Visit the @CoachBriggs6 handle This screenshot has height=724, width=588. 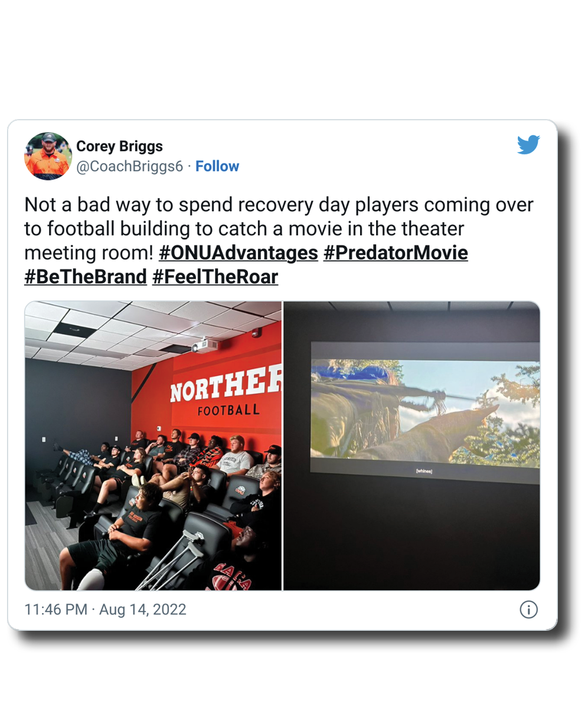(x=130, y=166)
